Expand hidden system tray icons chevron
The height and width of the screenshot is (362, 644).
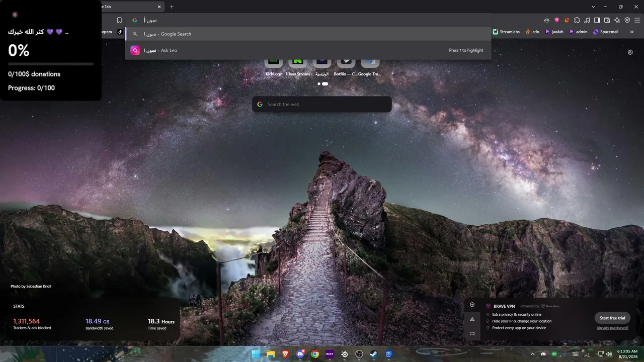[533, 354]
